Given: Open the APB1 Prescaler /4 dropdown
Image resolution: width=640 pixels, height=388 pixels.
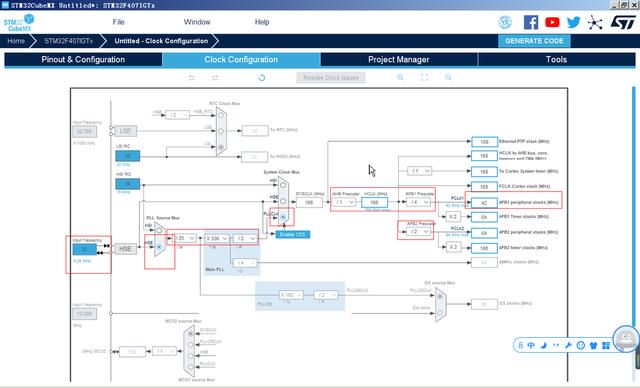Looking at the screenshot, I should (419, 202).
